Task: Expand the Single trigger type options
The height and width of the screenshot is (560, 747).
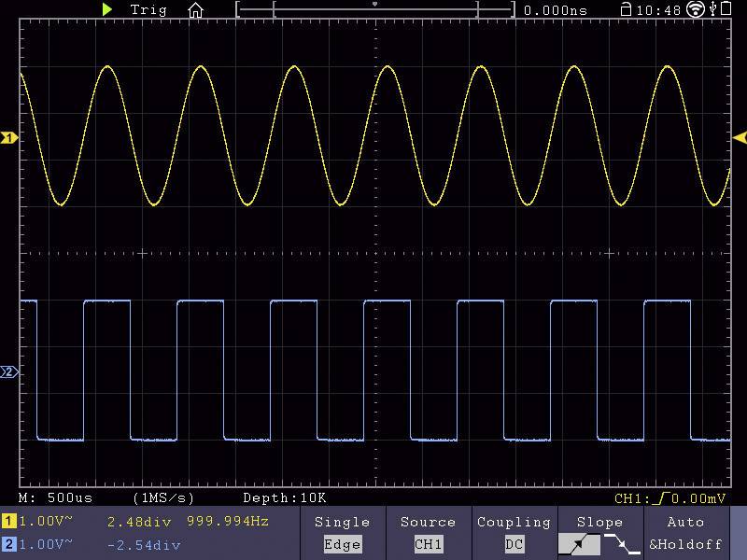Action: click(343, 522)
